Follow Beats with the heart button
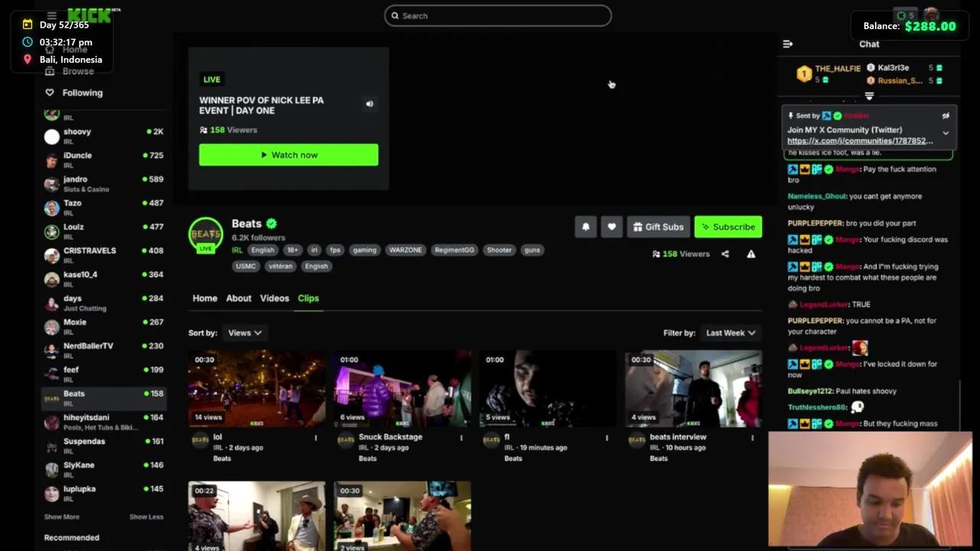 coord(612,227)
